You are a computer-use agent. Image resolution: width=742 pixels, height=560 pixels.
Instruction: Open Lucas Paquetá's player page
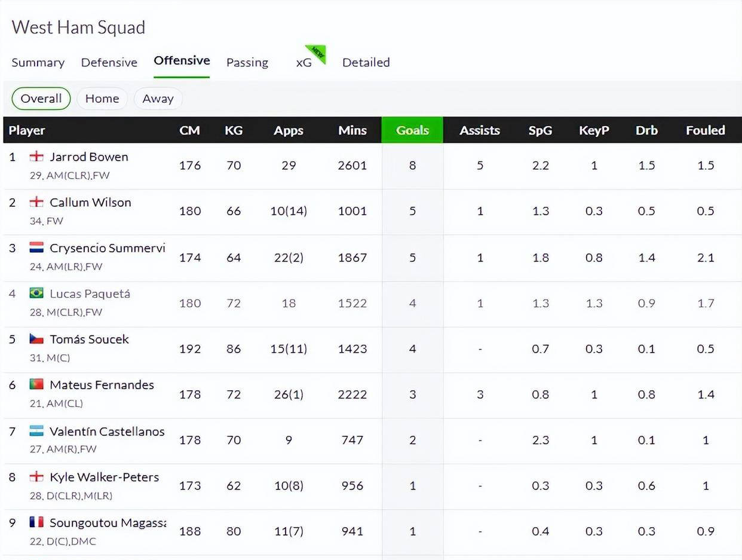click(x=90, y=294)
